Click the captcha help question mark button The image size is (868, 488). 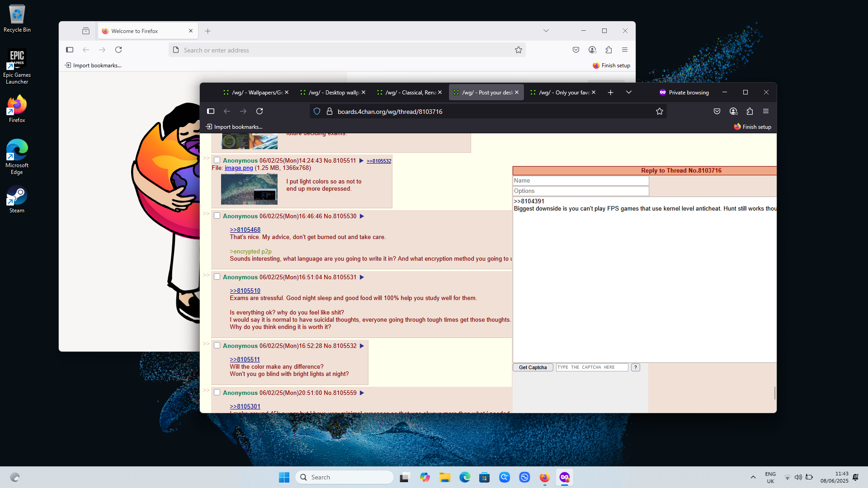636,367
